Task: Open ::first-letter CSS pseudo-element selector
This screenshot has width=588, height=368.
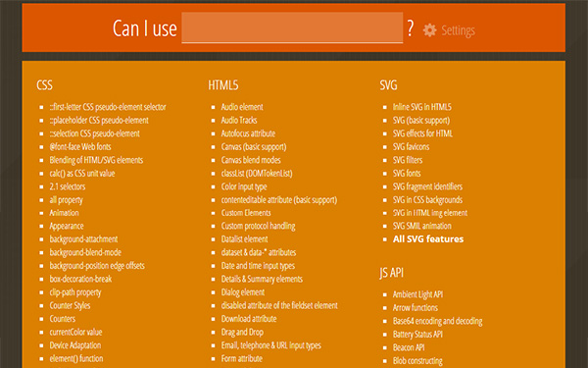Action: pos(108,107)
